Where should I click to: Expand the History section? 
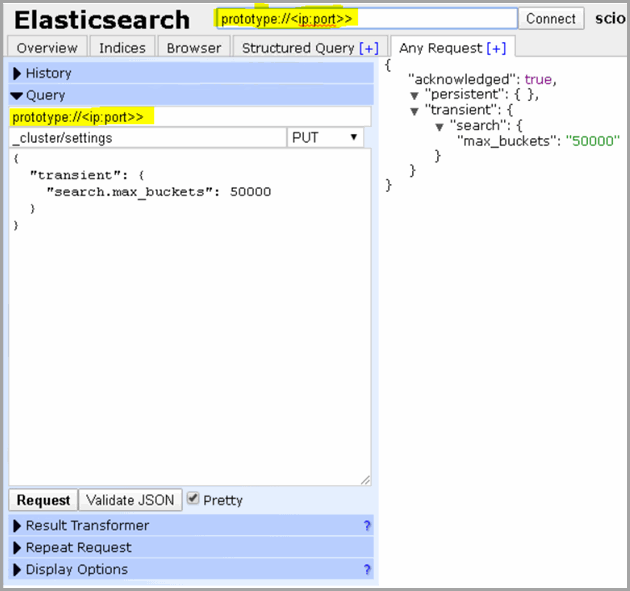click(191, 73)
